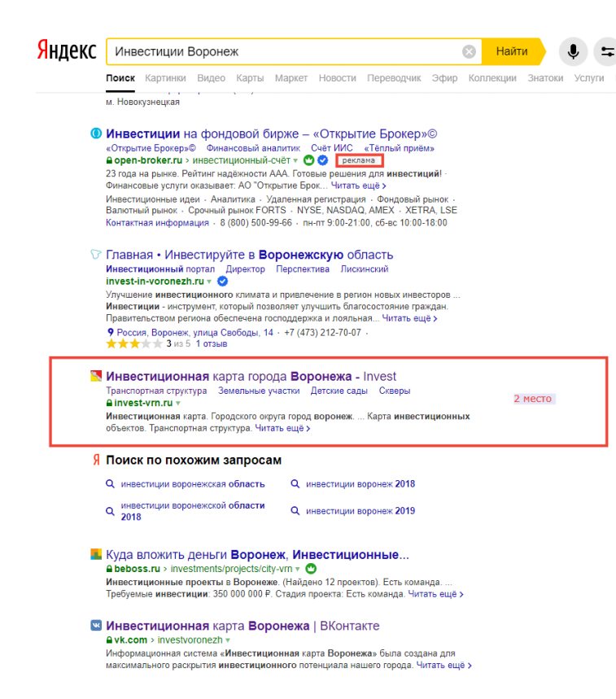Screen dimensions: 616x699
Task: Click the star rating 3 из 5
Action: point(134,343)
